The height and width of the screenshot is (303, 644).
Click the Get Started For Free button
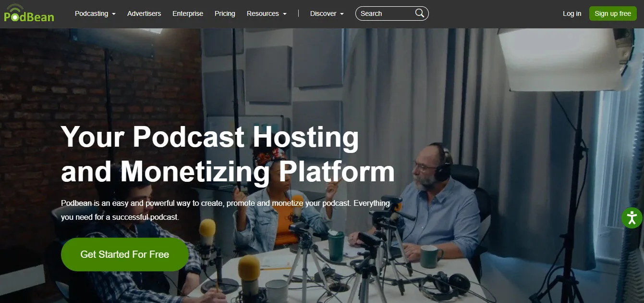click(x=124, y=254)
